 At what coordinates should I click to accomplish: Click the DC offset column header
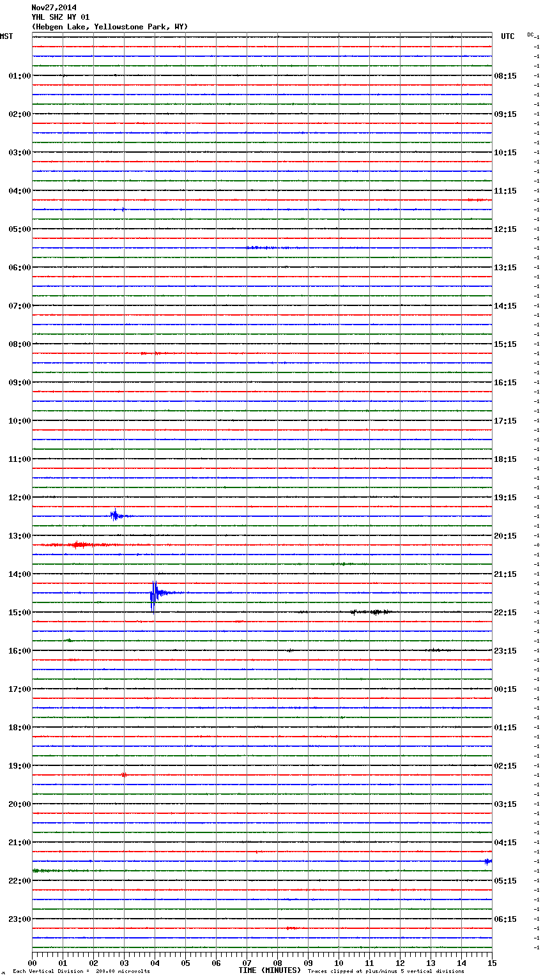(530, 34)
